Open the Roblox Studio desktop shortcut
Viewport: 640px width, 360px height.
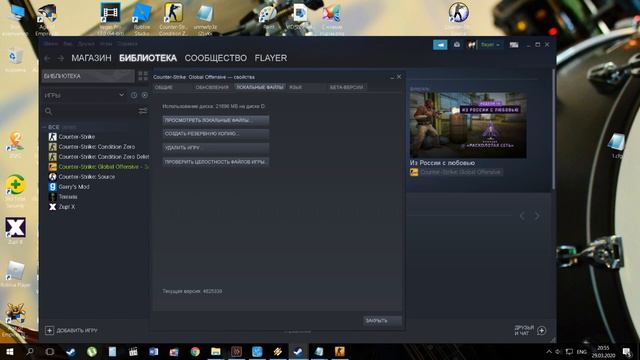[142, 18]
